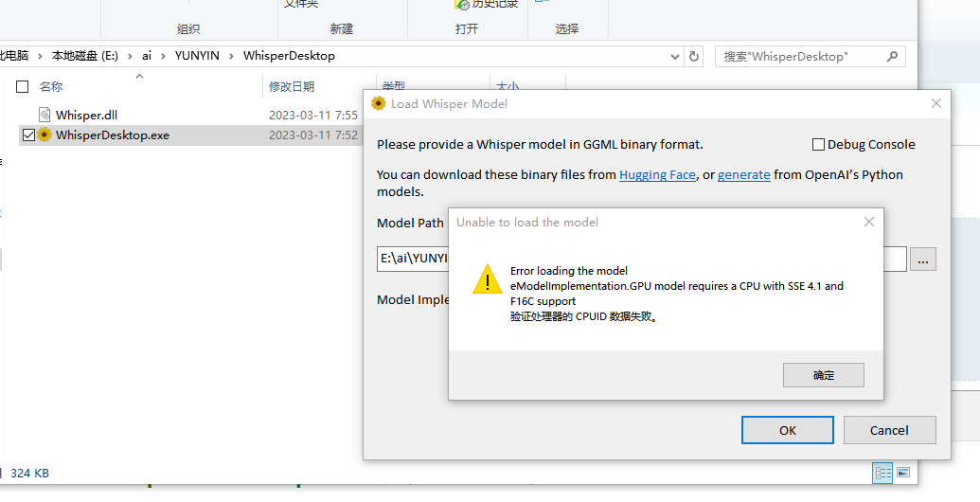This screenshot has height=502, width=980.
Task: Enable the Debug Console checkbox
Action: coord(819,145)
